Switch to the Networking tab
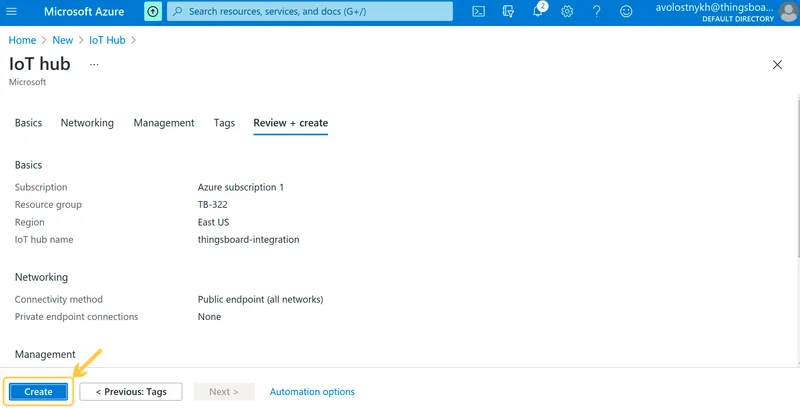This screenshot has height=408, width=800. tap(87, 123)
